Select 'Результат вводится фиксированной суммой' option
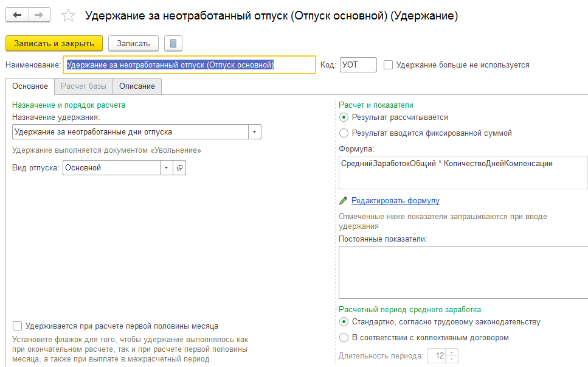Image resolution: width=588 pixels, height=367 pixels. pyautogui.click(x=344, y=133)
